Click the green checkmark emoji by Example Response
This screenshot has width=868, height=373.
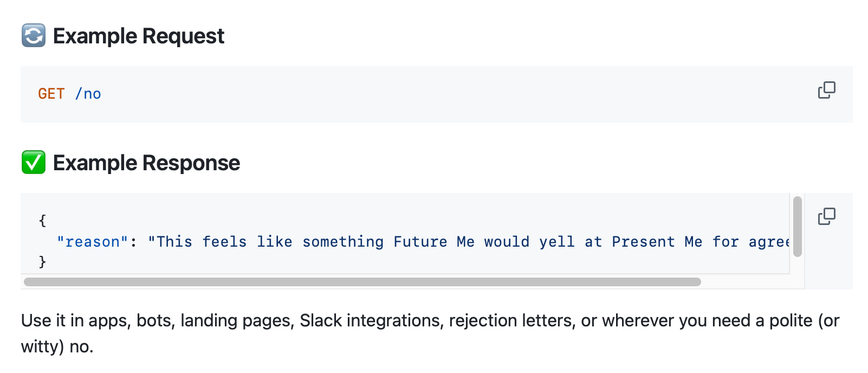click(34, 163)
